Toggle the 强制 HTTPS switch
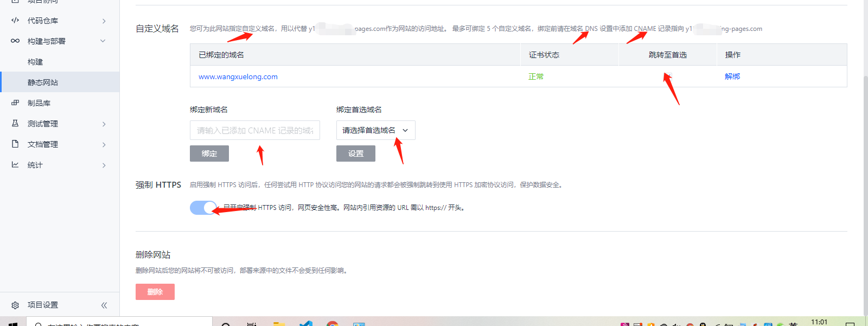 [x=203, y=208]
